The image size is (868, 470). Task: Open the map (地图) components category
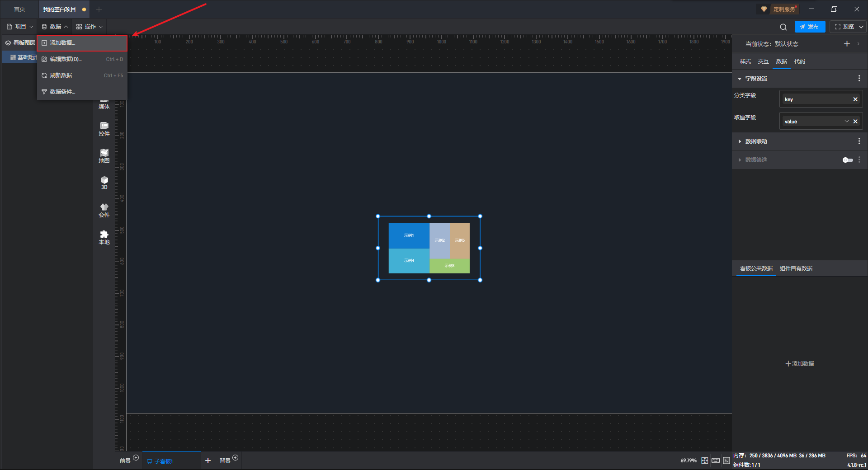click(104, 155)
